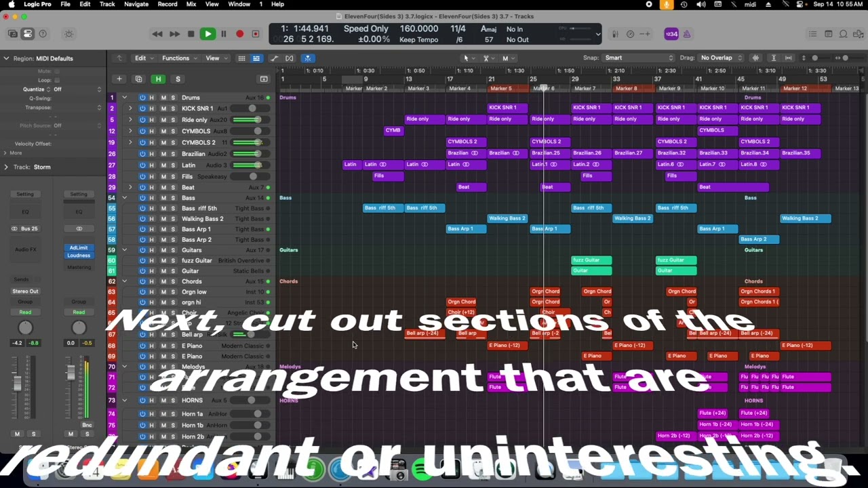Toggle the Flex view button
868x488 pixels.
coord(290,58)
